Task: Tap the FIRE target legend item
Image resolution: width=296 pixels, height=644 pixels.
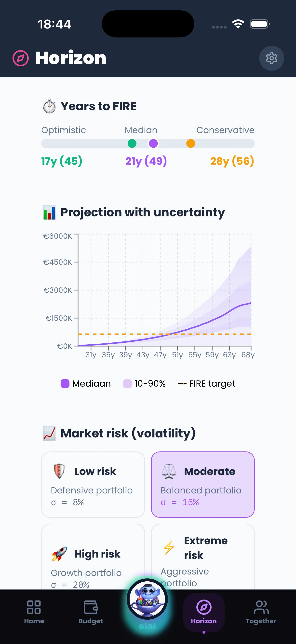Action: [206, 383]
